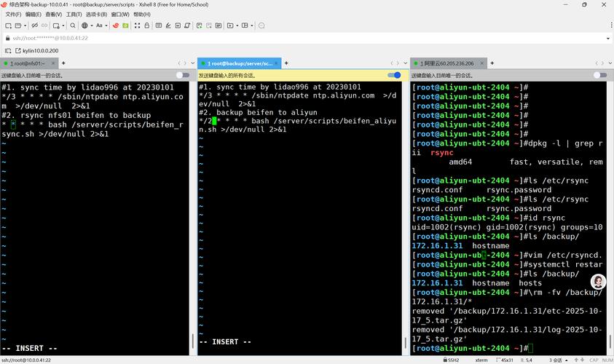Click the help speech-bubble toolbar icon
Viewport: 614px width, 364px height.
[x=261, y=25]
